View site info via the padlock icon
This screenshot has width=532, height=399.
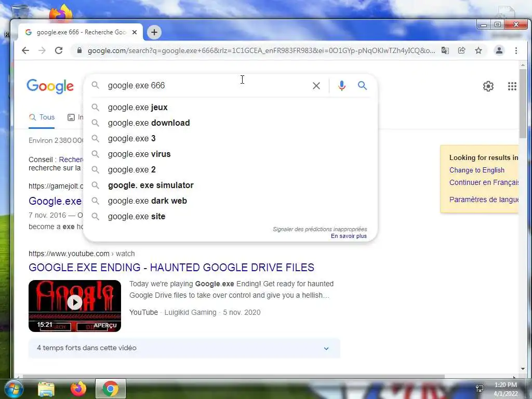[79, 50]
